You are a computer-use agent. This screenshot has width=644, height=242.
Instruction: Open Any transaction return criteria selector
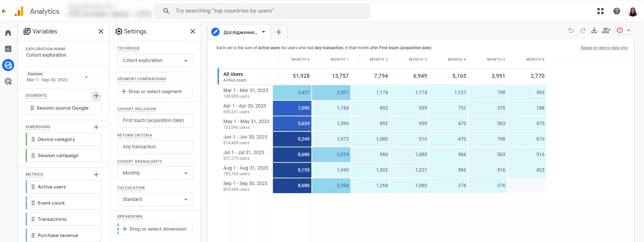[x=155, y=147]
